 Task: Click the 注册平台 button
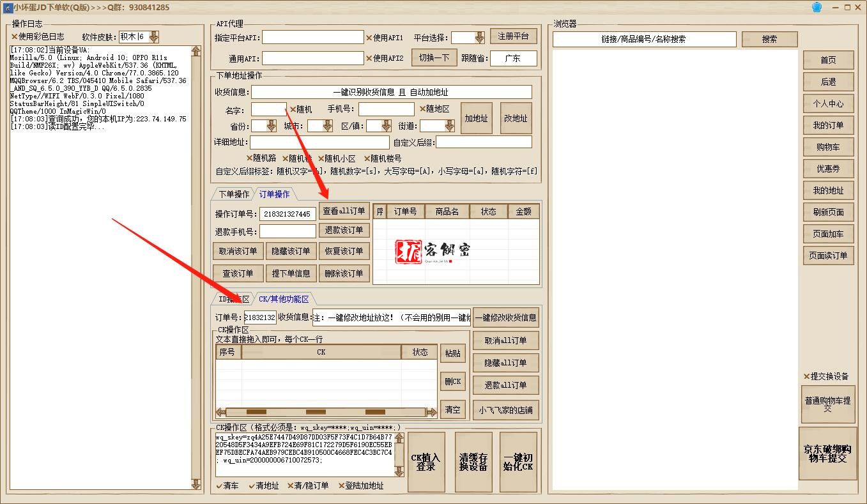(x=514, y=36)
